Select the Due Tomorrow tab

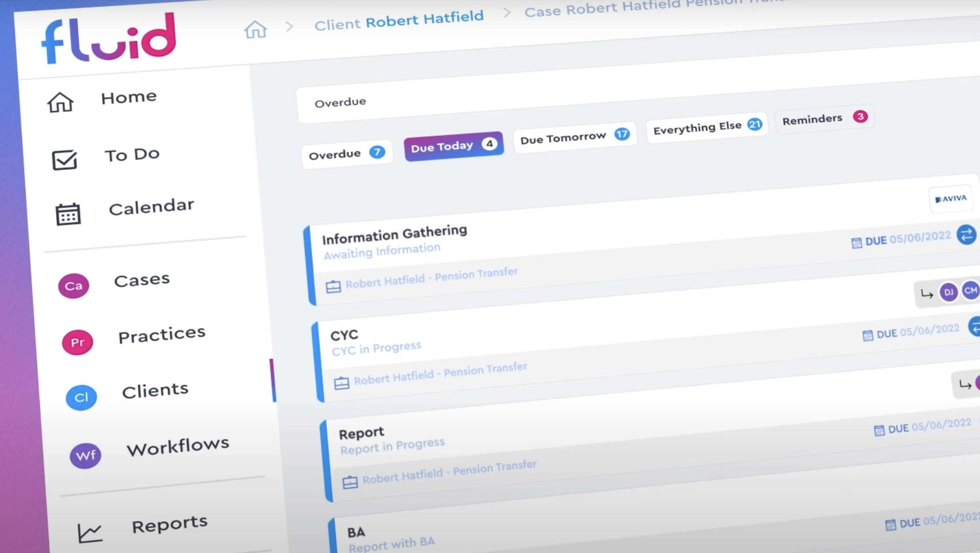point(575,137)
